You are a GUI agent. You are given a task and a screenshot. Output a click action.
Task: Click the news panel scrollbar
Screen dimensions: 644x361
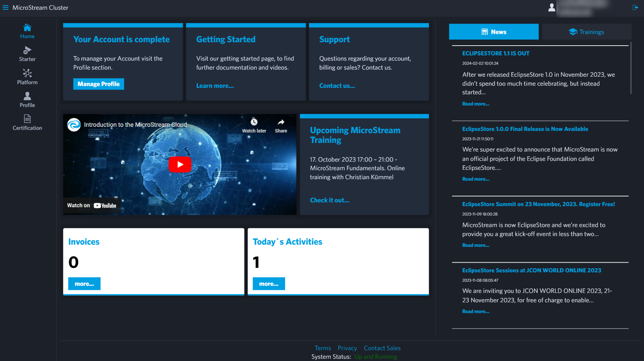[631, 68]
